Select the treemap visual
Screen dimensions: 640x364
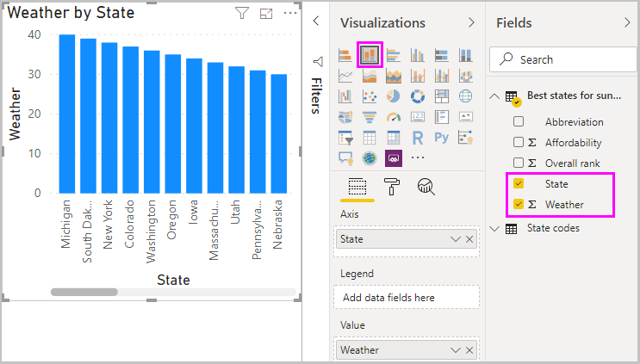[x=442, y=96]
